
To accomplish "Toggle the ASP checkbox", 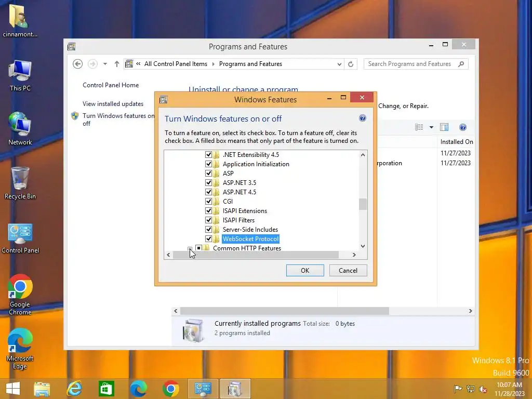I will [x=208, y=174].
